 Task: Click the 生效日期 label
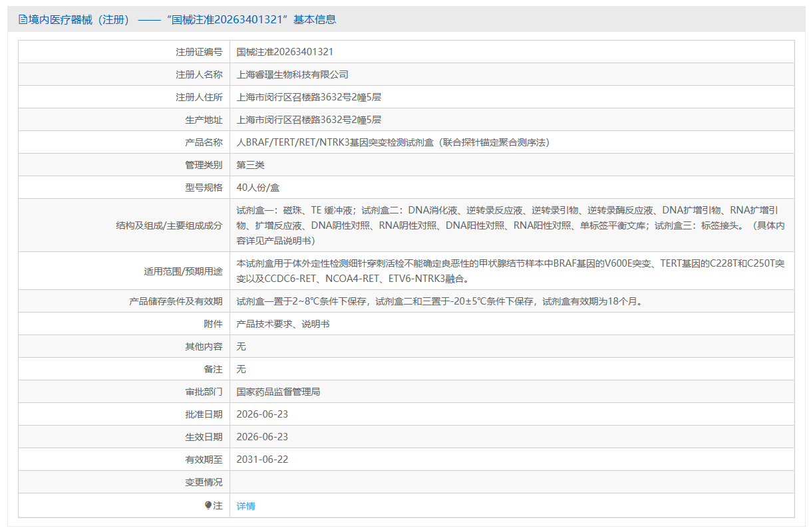(204, 437)
